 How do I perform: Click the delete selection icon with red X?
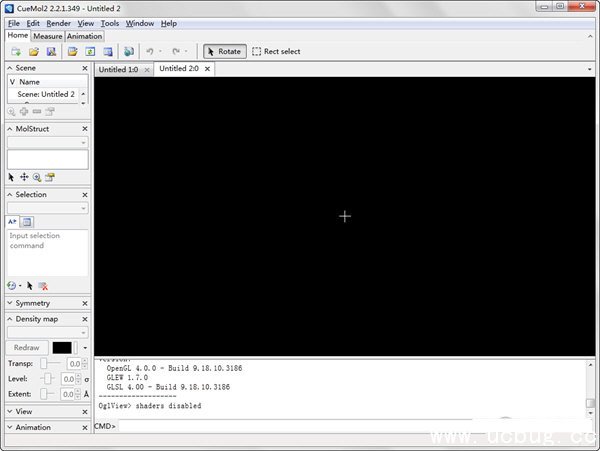click(43, 285)
